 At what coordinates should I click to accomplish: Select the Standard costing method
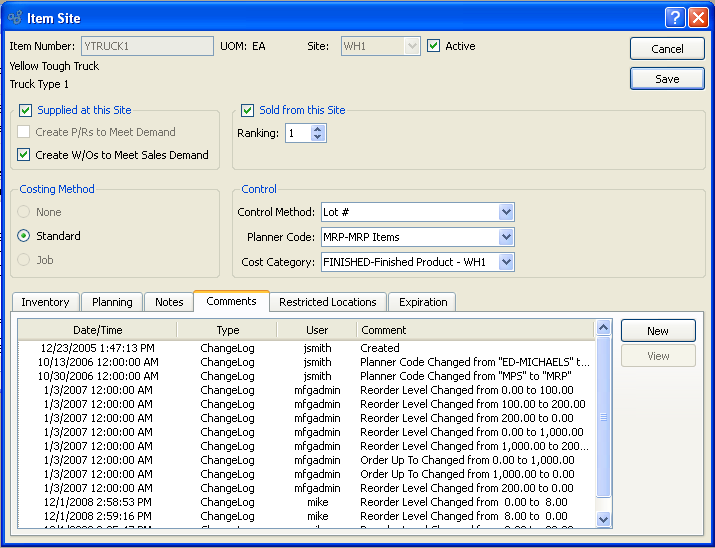(x=25, y=236)
